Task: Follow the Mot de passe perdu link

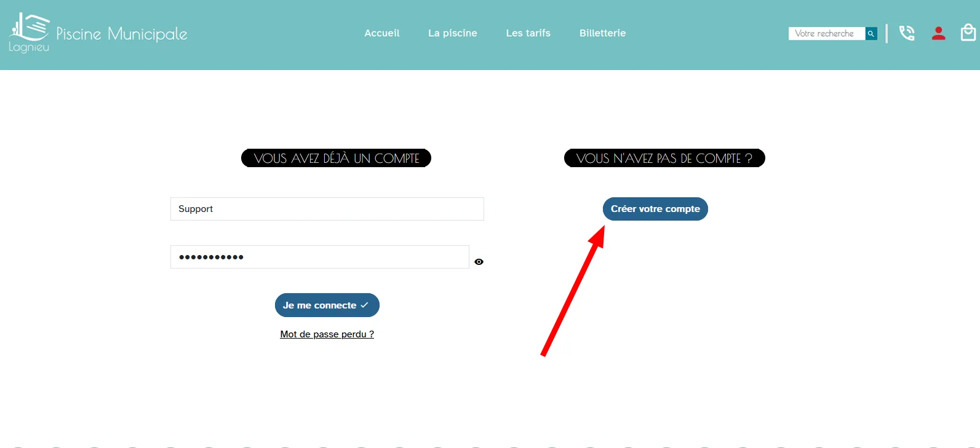Action: (327, 334)
